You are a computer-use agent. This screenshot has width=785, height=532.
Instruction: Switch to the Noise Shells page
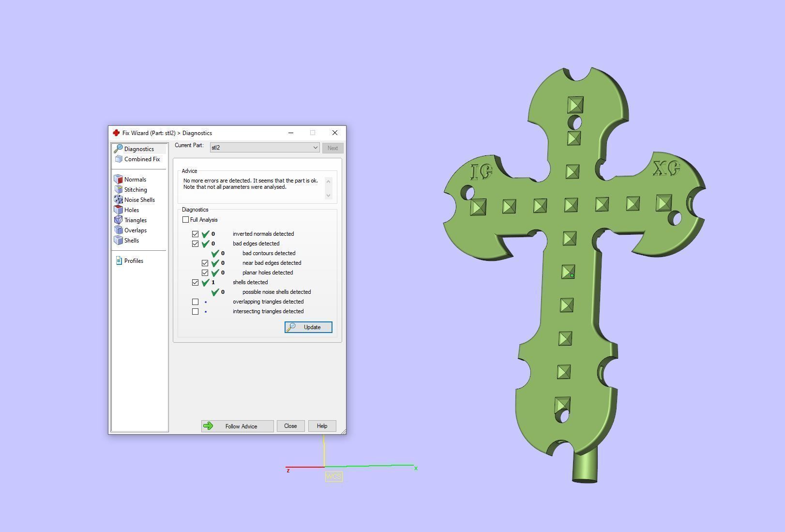pos(139,199)
